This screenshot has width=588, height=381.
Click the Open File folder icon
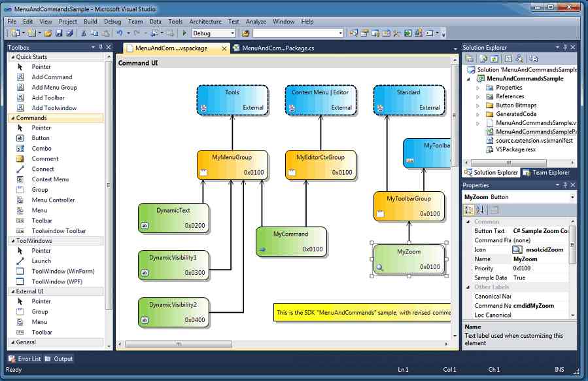[48, 33]
